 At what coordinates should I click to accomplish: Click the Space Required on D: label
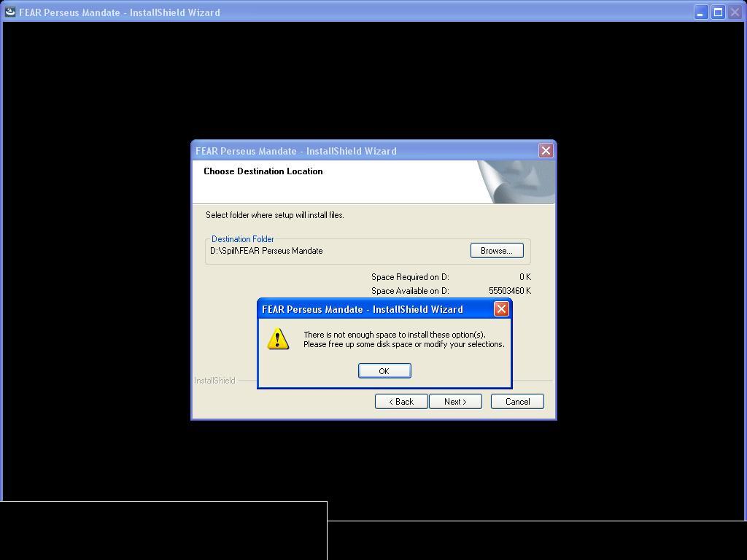pos(410,277)
